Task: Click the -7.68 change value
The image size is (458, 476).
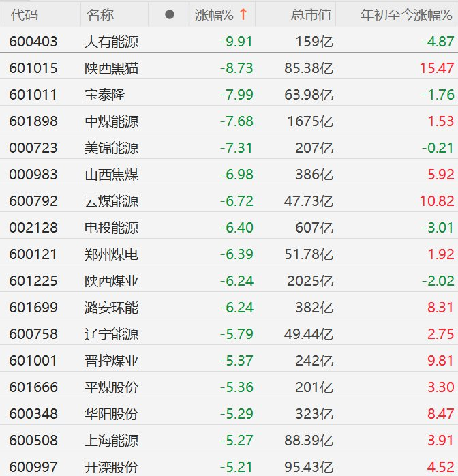Action: 236,121
